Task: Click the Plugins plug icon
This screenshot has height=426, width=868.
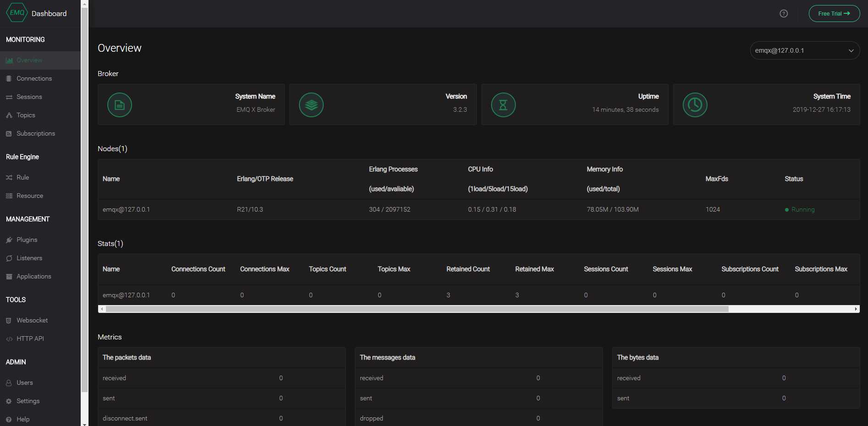Action: [x=9, y=240]
